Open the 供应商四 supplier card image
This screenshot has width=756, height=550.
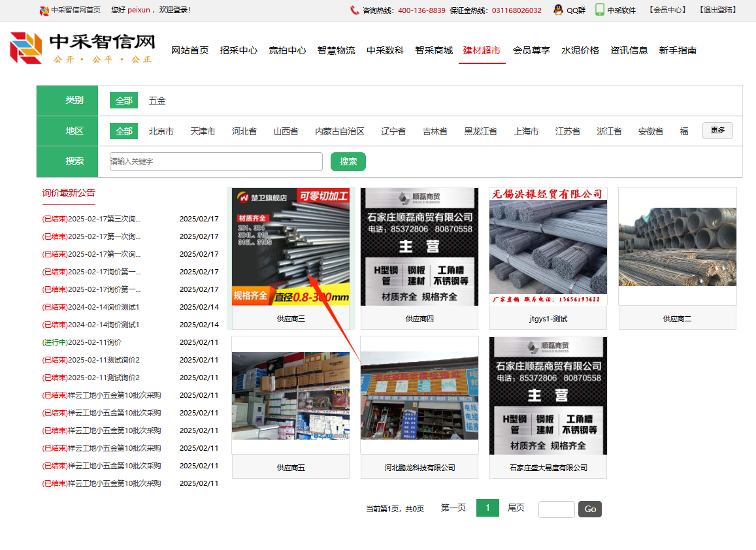click(x=419, y=246)
